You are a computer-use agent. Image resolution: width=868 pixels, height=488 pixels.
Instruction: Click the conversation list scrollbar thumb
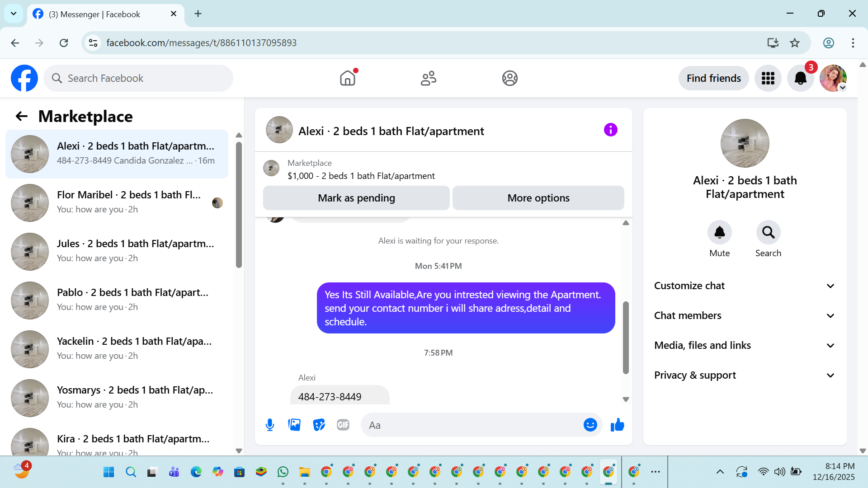(x=239, y=205)
